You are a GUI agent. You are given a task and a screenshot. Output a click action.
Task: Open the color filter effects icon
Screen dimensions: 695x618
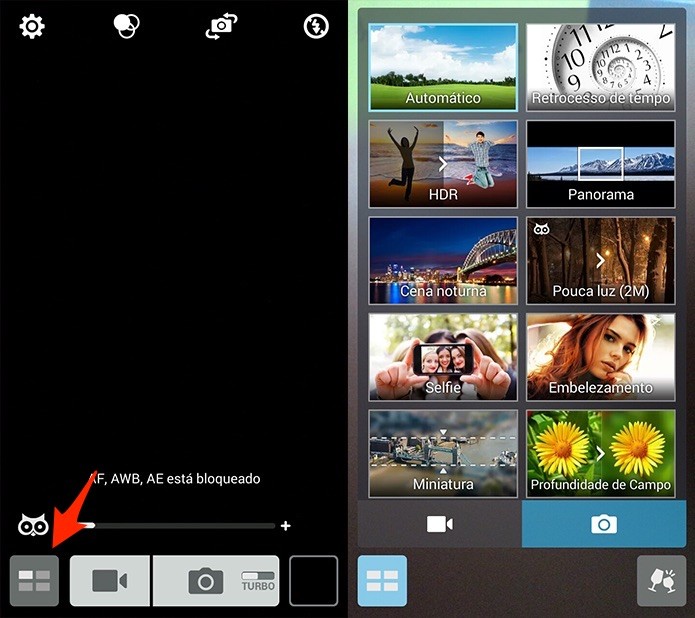click(x=126, y=26)
